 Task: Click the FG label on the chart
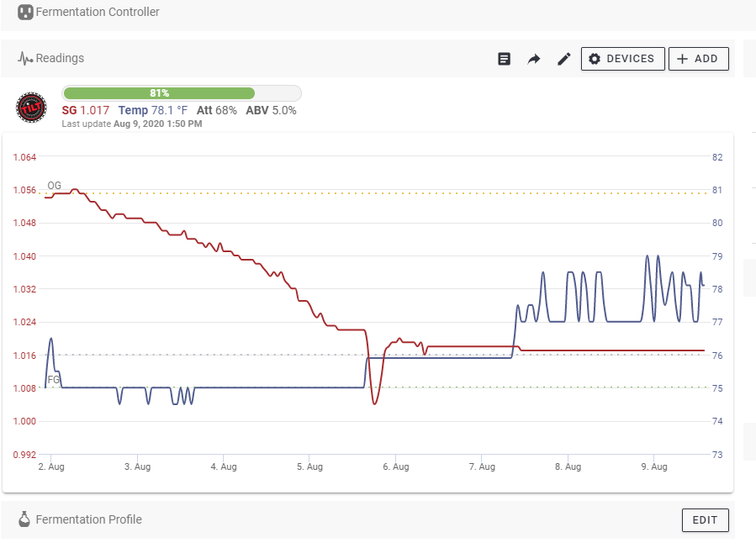pyautogui.click(x=54, y=380)
